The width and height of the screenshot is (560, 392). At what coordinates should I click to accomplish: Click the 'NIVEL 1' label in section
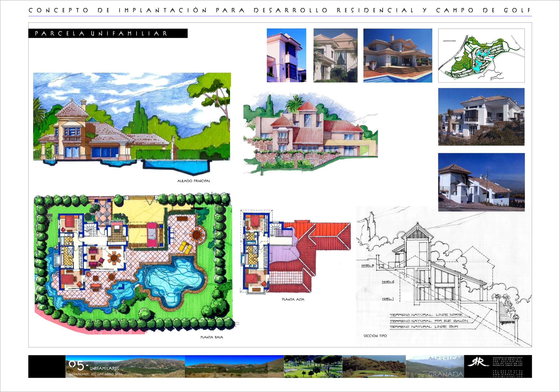tap(388, 299)
